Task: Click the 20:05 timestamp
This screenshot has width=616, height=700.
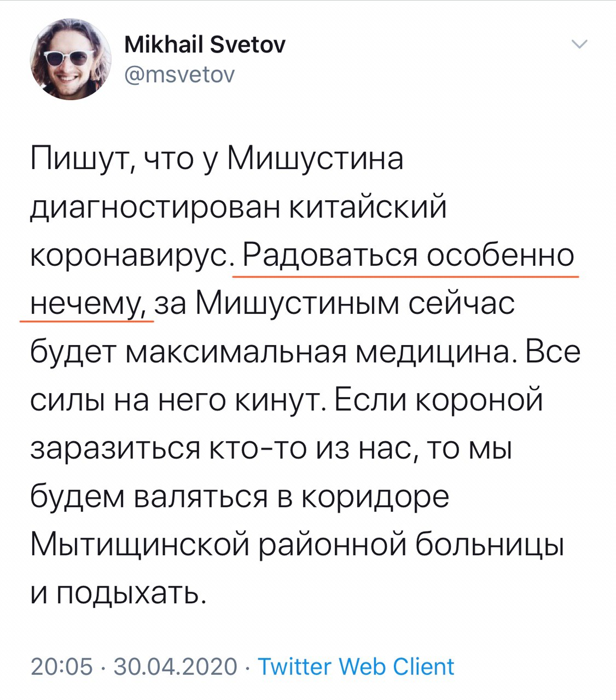Action: tap(61, 667)
